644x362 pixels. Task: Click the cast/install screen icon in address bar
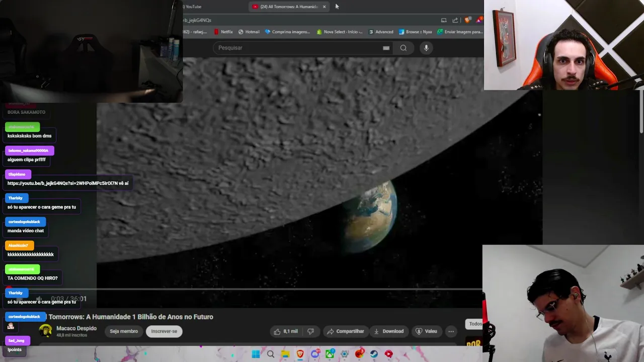[x=444, y=20]
